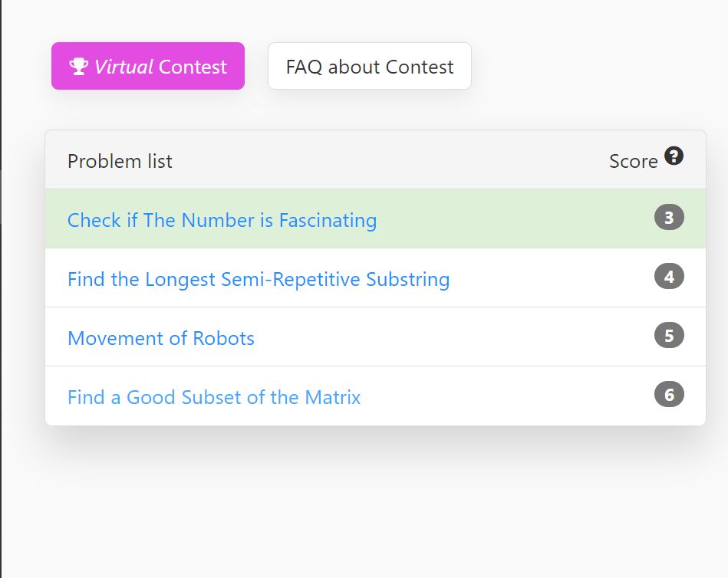
Task: Click empty space in the green highlighted row
Action: (511, 218)
